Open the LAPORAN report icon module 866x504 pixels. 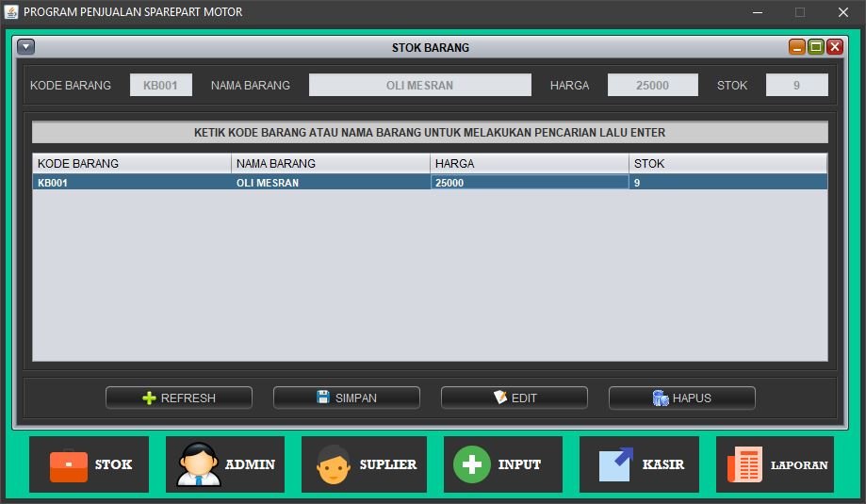click(x=775, y=464)
